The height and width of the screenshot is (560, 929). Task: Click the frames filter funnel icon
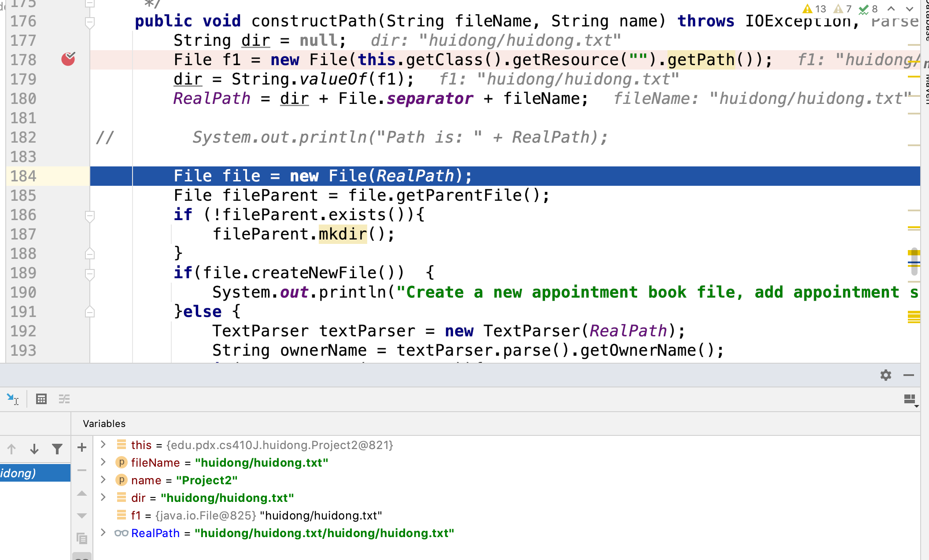coord(57,449)
